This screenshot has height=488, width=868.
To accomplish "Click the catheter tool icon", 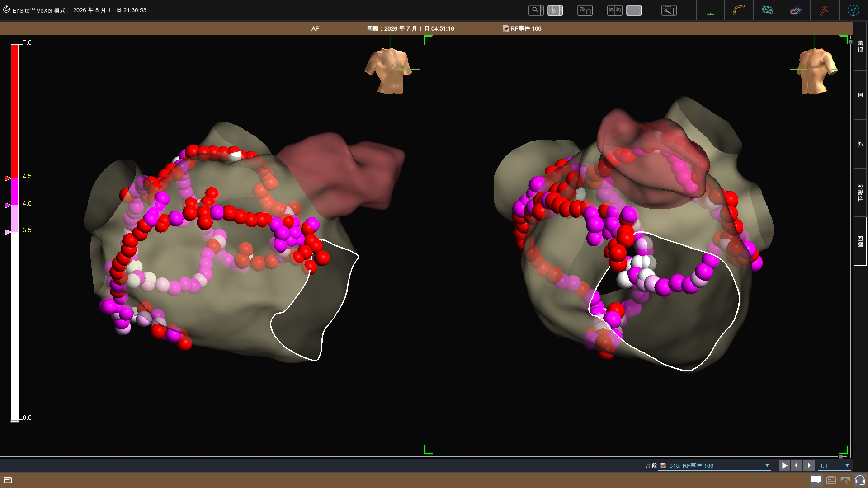I will (739, 10).
